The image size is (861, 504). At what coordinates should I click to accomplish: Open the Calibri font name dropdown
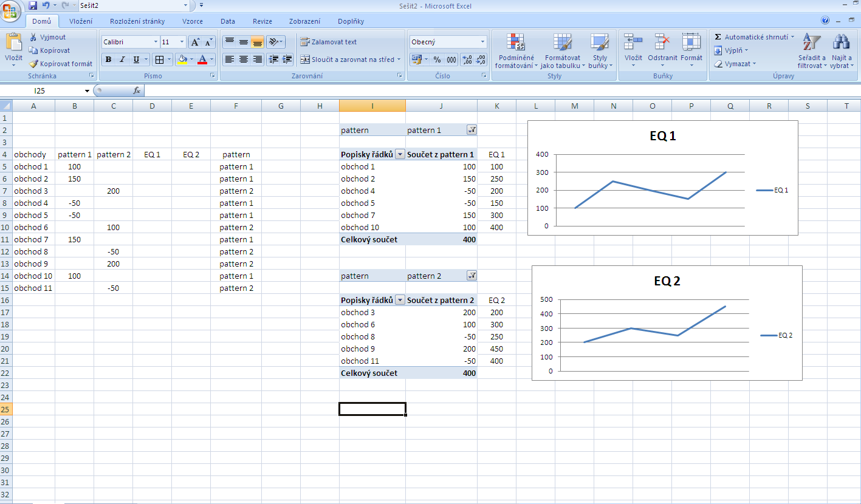pos(155,42)
